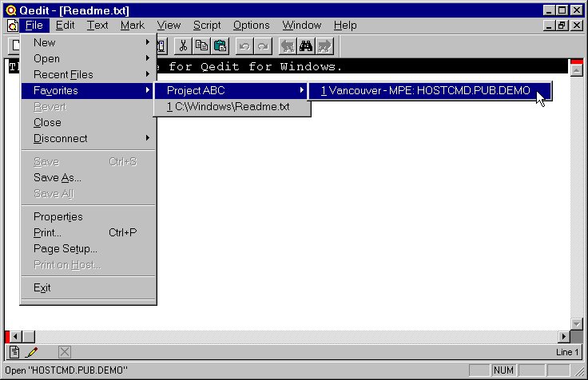The image size is (588, 380).
Task: Click horizontal scrollbar left arrow
Action: [15, 337]
